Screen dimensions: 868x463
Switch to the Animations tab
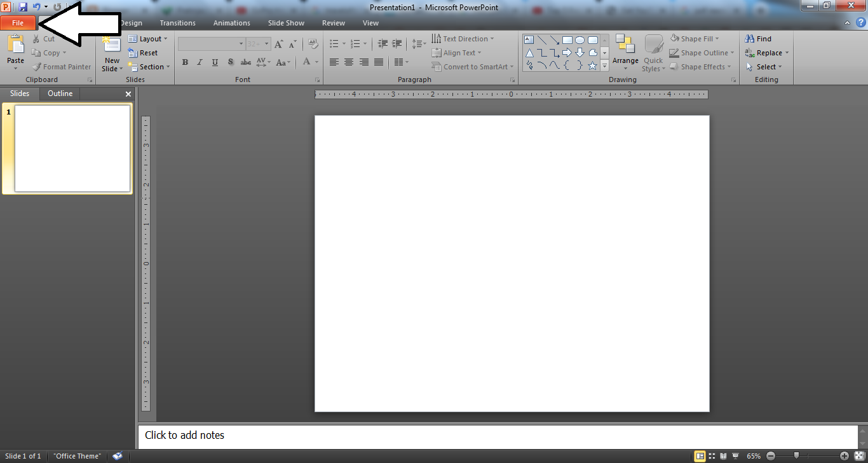point(232,23)
